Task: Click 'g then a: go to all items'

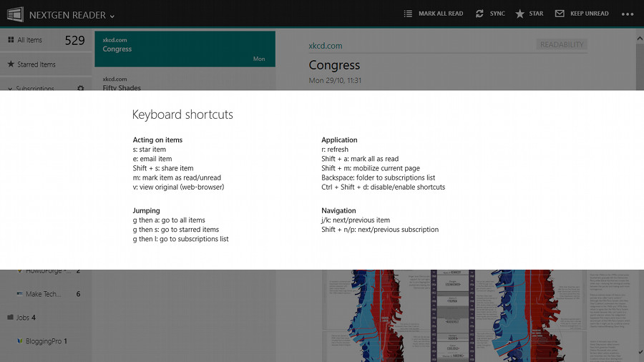Action: pos(169,220)
